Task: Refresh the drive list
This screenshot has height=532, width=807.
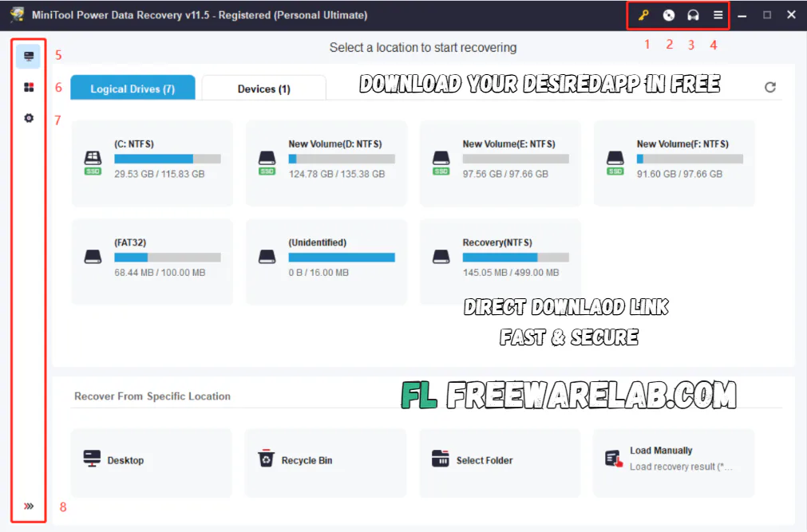Action: tap(770, 87)
